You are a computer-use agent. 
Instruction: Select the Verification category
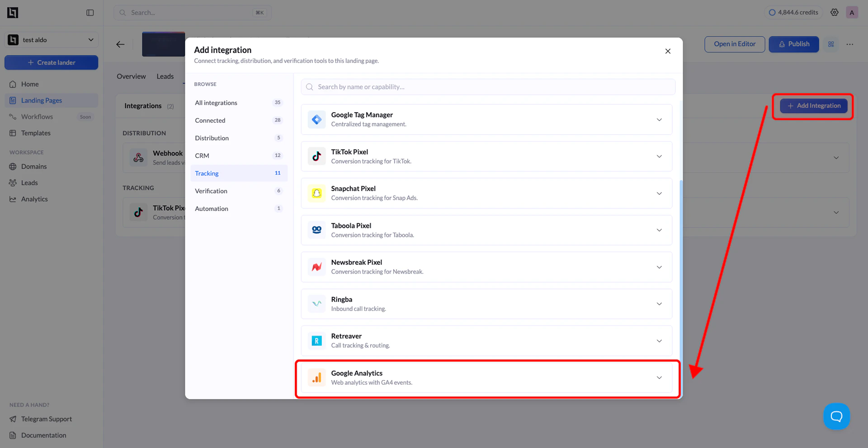tap(239, 191)
